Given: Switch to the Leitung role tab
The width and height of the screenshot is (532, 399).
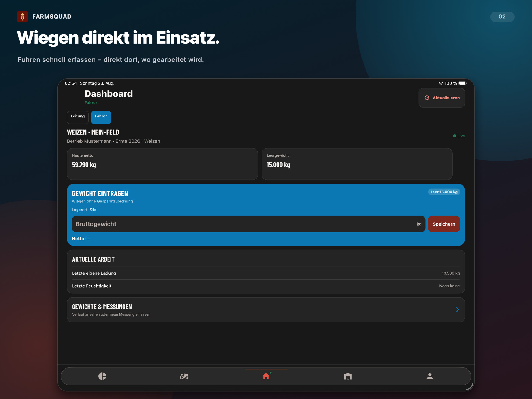Looking at the screenshot, I should [78, 117].
